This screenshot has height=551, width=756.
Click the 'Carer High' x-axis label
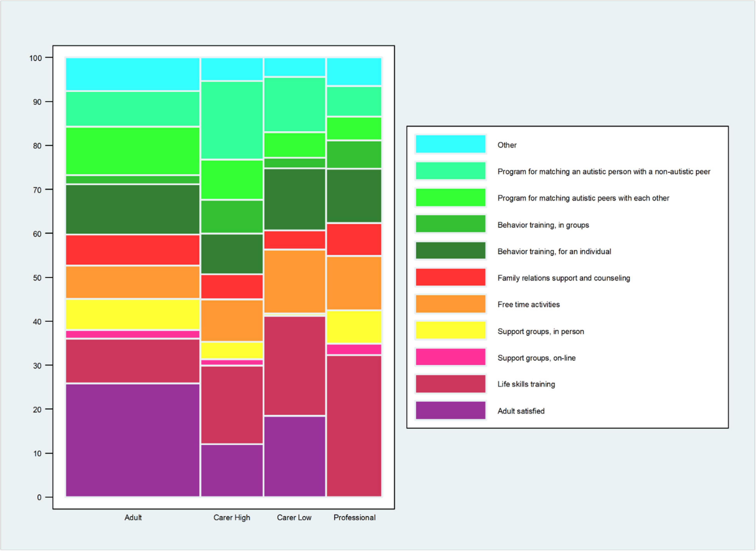click(x=232, y=518)
